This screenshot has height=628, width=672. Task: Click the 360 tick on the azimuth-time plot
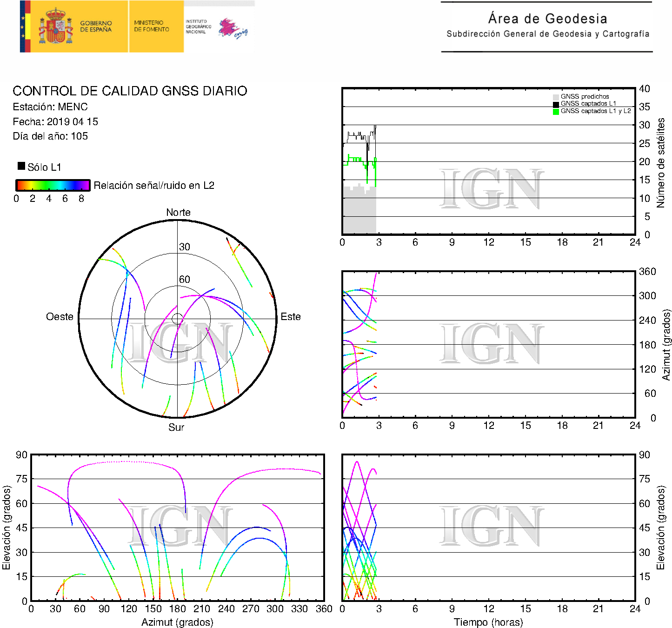pyautogui.click(x=647, y=272)
